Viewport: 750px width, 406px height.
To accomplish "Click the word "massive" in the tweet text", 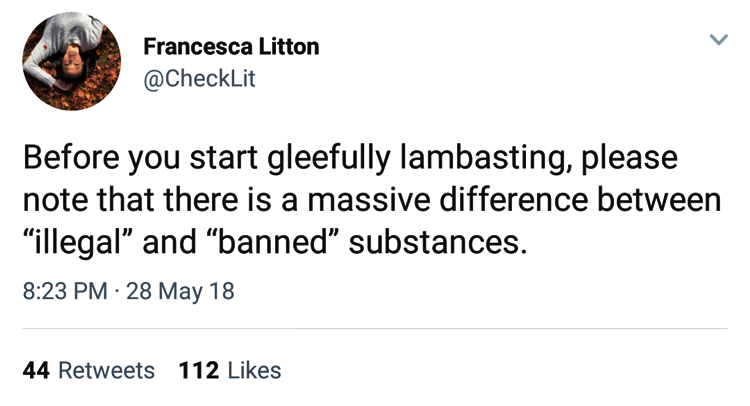I will click(x=369, y=199).
